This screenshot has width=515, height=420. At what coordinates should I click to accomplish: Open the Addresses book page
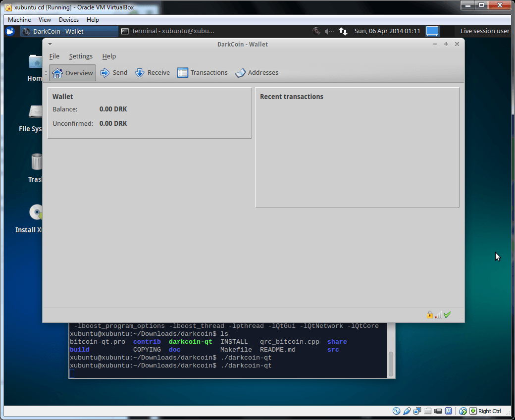pyautogui.click(x=257, y=73)
